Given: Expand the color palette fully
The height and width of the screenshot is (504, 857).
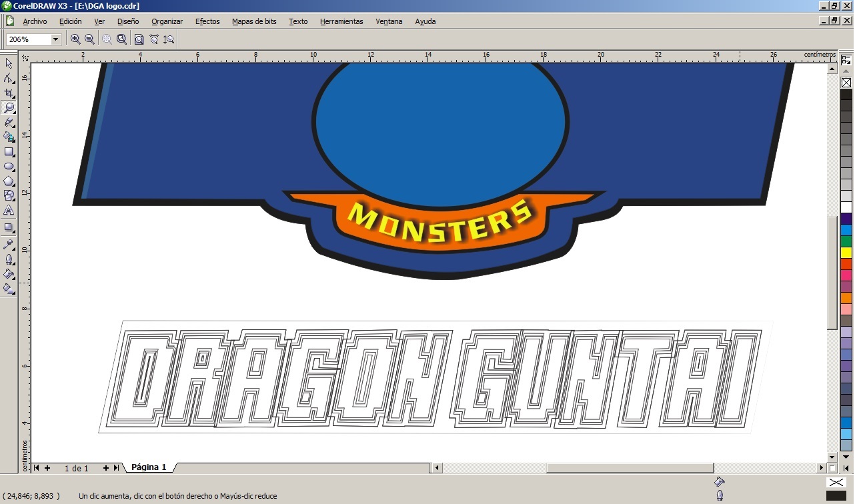Looking at the screenshot, I should (x=846, y=469).
